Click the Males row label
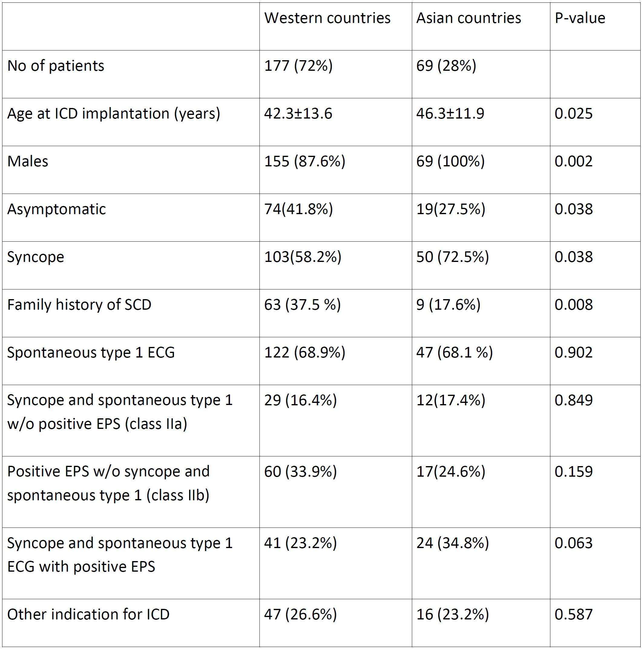 click(28, 161)
